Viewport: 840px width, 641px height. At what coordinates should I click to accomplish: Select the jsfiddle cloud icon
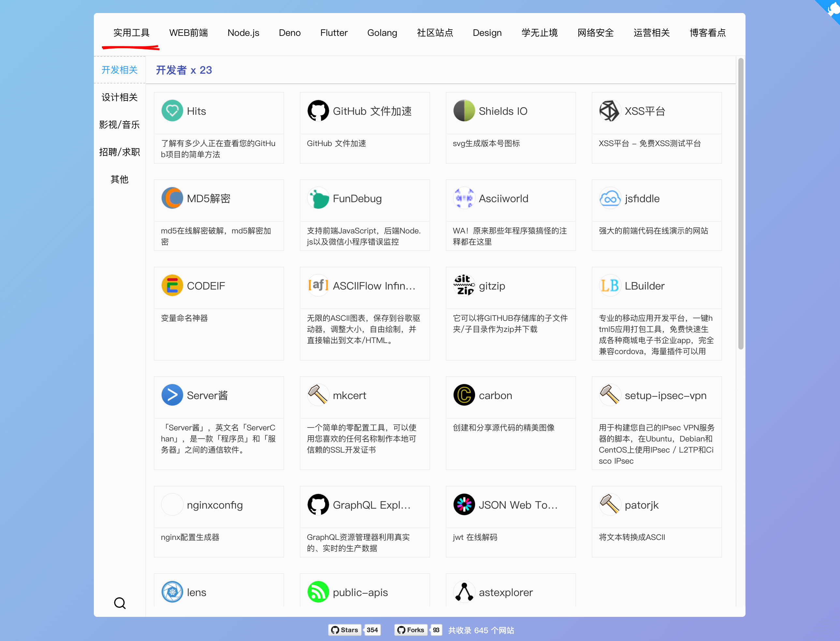(609, 199)
